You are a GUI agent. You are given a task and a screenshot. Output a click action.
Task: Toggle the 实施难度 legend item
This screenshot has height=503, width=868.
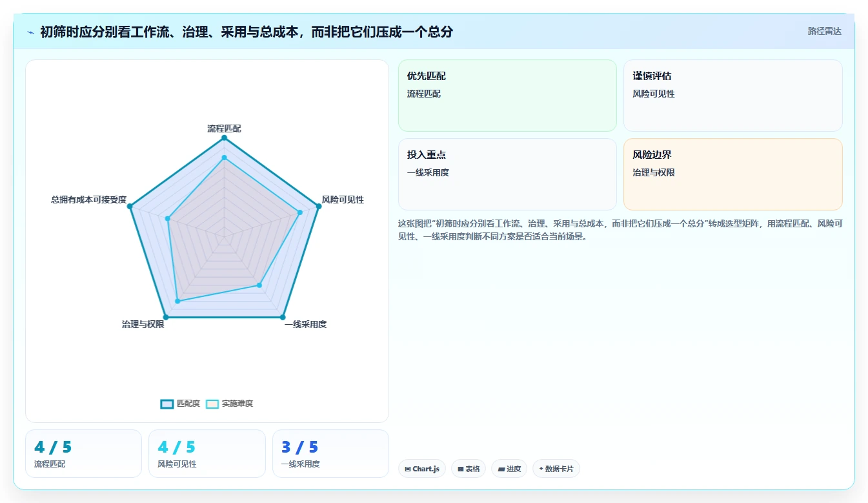(229, 404)
